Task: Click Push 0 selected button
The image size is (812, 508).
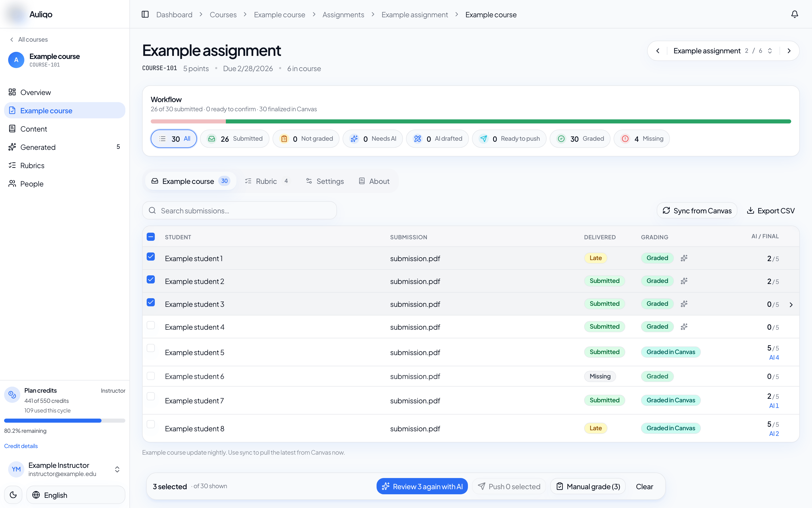Action: point(509,486)
